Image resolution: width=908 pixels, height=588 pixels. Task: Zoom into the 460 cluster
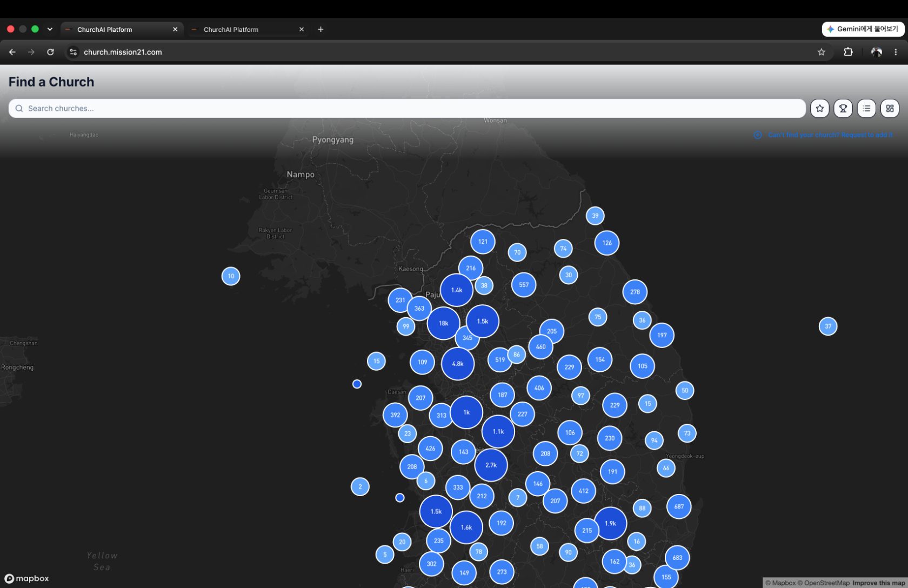[540, 347]
